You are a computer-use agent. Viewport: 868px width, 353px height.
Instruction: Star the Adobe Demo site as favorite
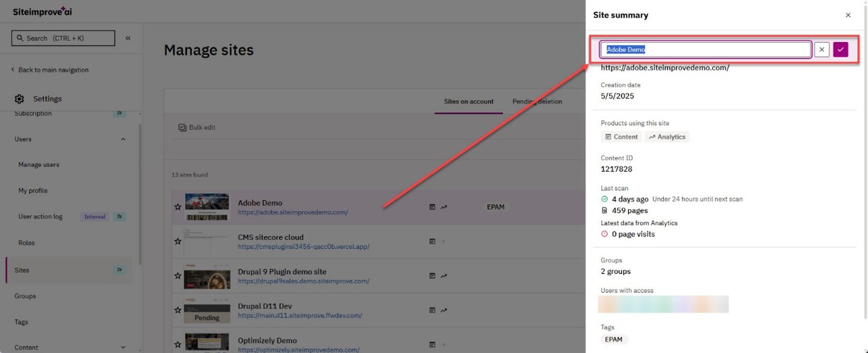[x=177, y=207]
